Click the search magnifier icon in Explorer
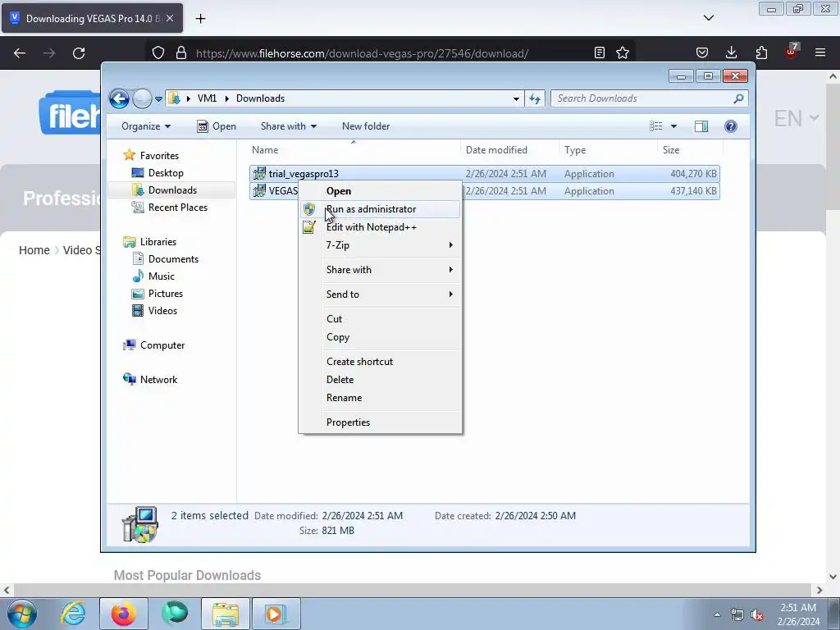 (x=739, y=98)
